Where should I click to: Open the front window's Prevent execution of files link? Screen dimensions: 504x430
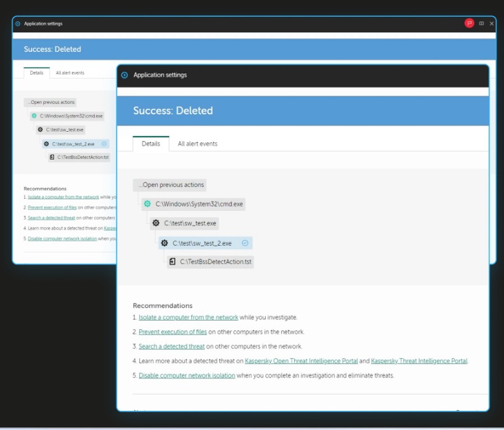pos(173,332)
